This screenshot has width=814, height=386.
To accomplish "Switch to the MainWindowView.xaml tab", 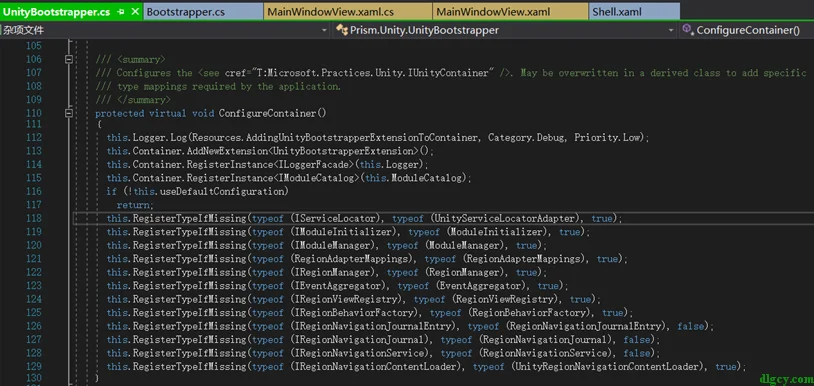I will pos(511,11).
